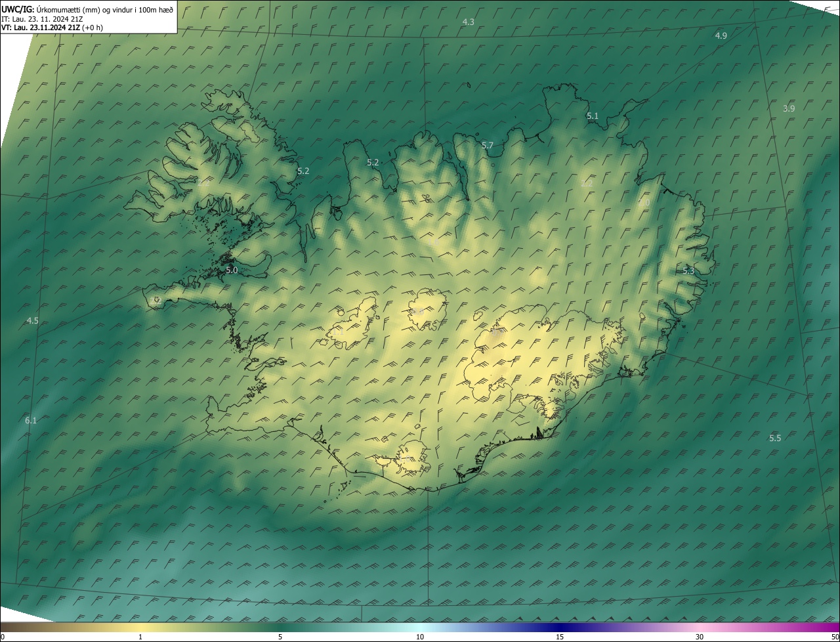This screenshot has height=642, width=840.
Task: Click the colorbar tick label "10"
Action: click(420, 637)
